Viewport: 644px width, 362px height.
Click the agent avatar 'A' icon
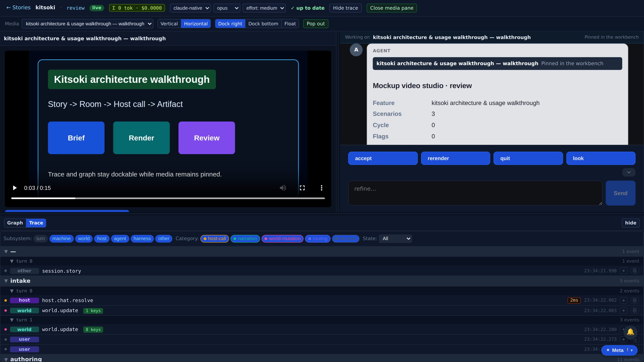click(356, 50)
